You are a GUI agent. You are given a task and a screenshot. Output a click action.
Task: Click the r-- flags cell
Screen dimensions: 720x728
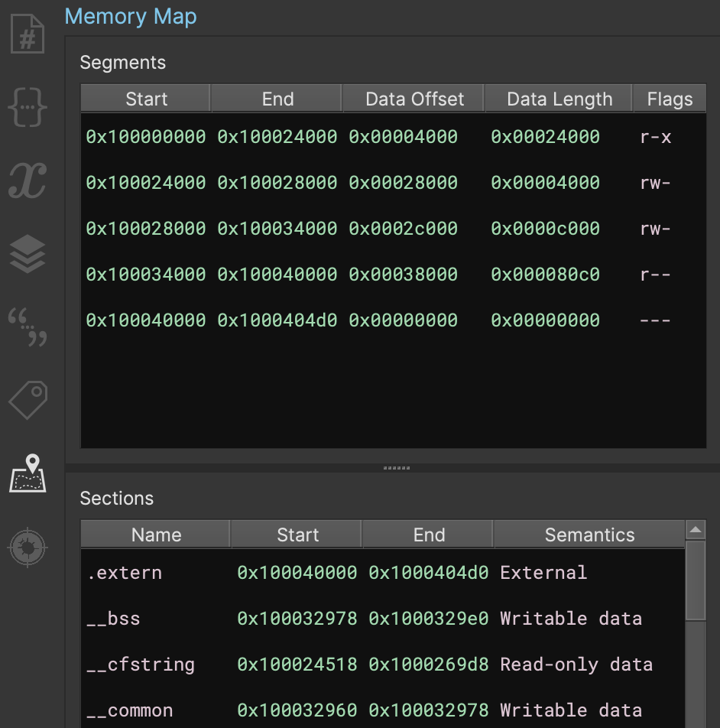pyautogui.click(x=655, y=275)
